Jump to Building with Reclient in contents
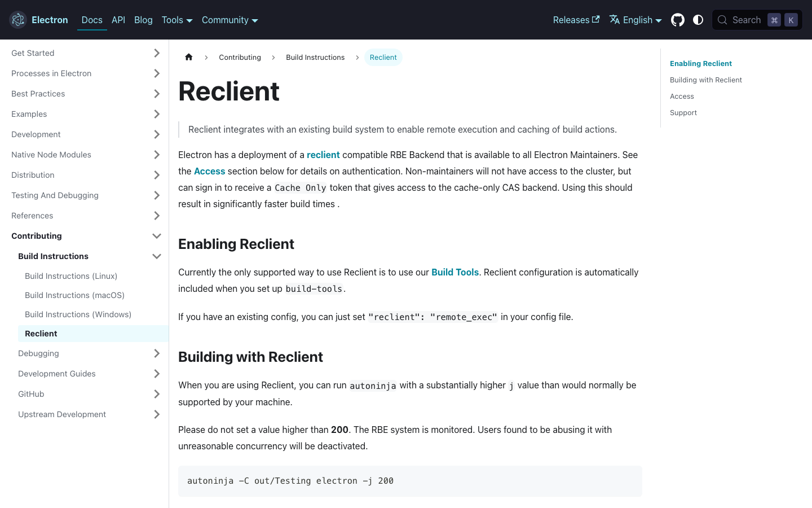This screenshot has width=812, height=508. click(706, 80)
